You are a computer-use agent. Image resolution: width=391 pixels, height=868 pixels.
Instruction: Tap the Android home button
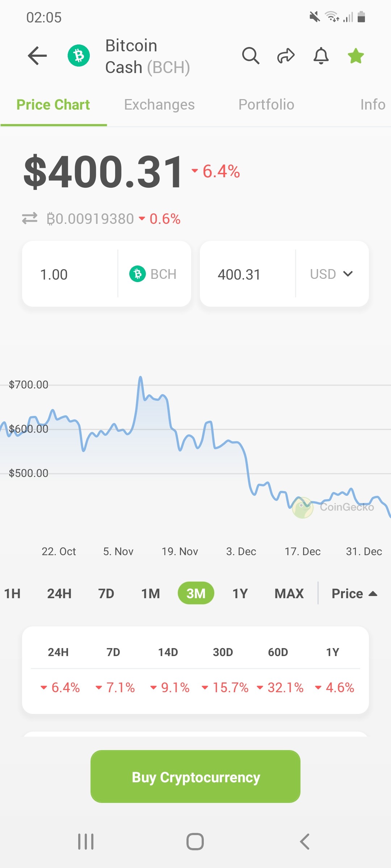click(x=195, y=842)
